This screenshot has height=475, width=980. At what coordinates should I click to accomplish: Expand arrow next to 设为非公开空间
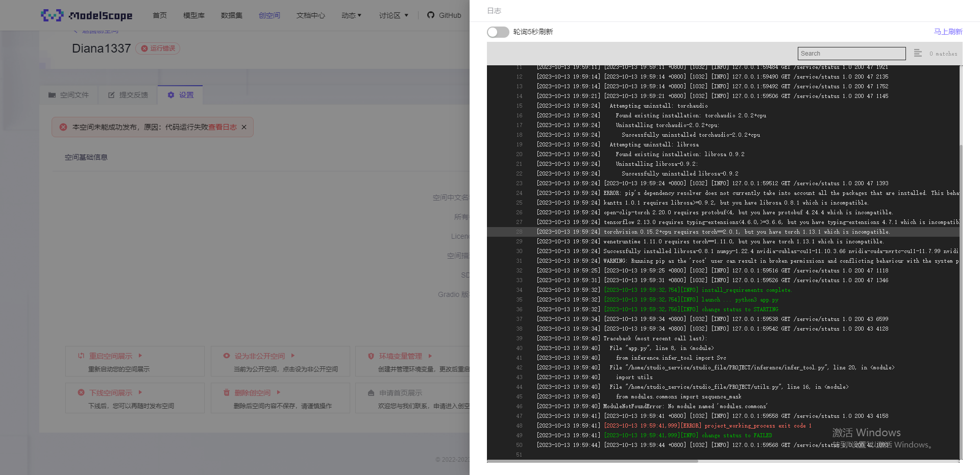click(293, 356)
